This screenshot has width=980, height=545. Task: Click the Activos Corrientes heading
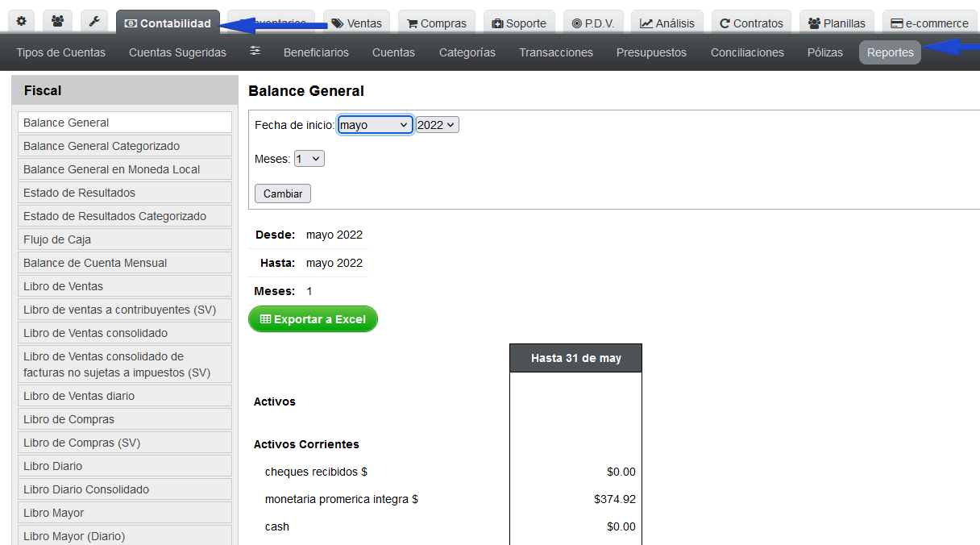306,444
